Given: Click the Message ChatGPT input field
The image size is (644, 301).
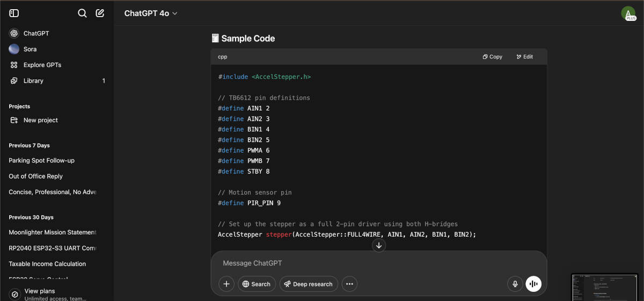Looking at the screenshot, I should [379, 263].
